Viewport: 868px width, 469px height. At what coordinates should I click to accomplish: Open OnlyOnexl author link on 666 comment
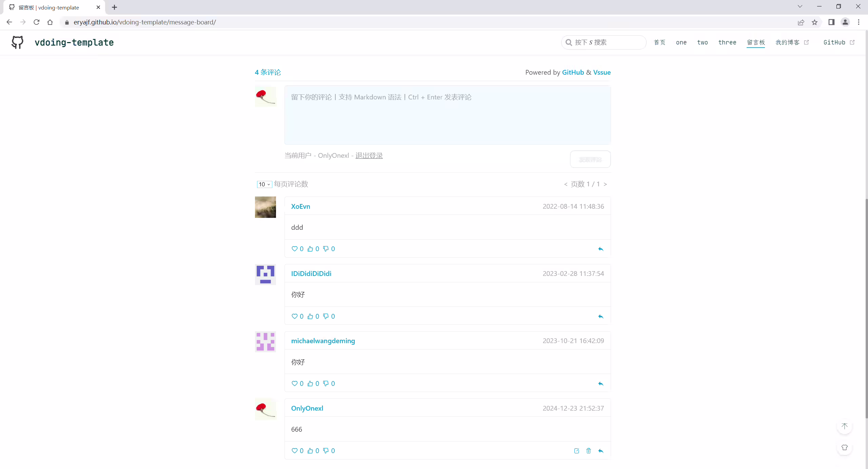[307, 408]
